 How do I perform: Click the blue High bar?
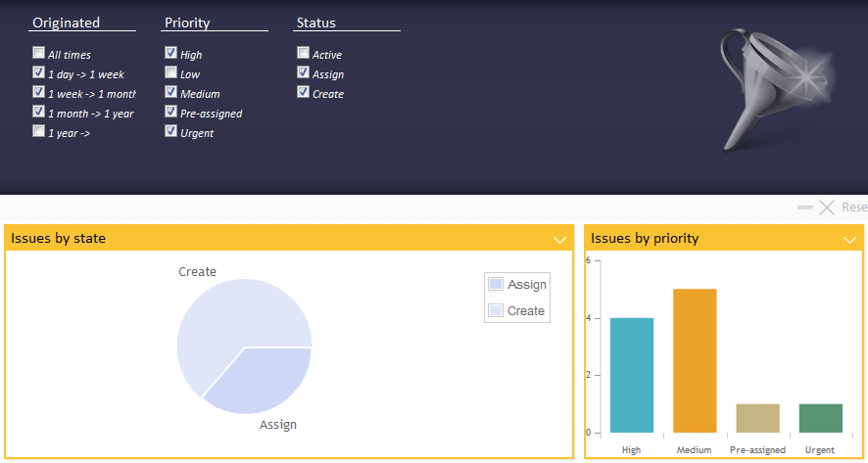point(632,375)
